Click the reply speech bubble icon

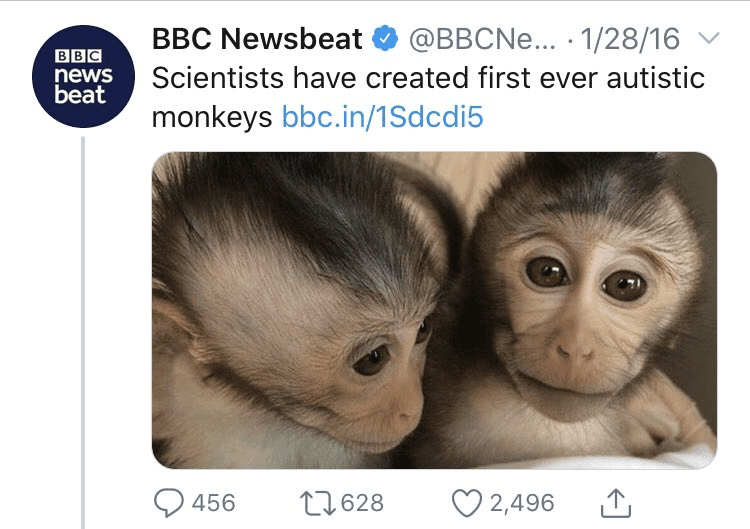168,503
